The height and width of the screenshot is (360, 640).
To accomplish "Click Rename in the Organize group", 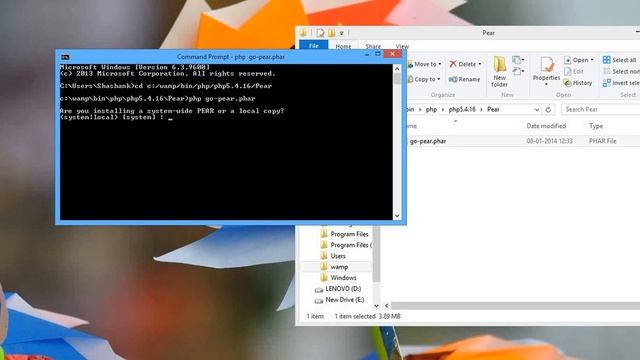I will coord(464,79).
